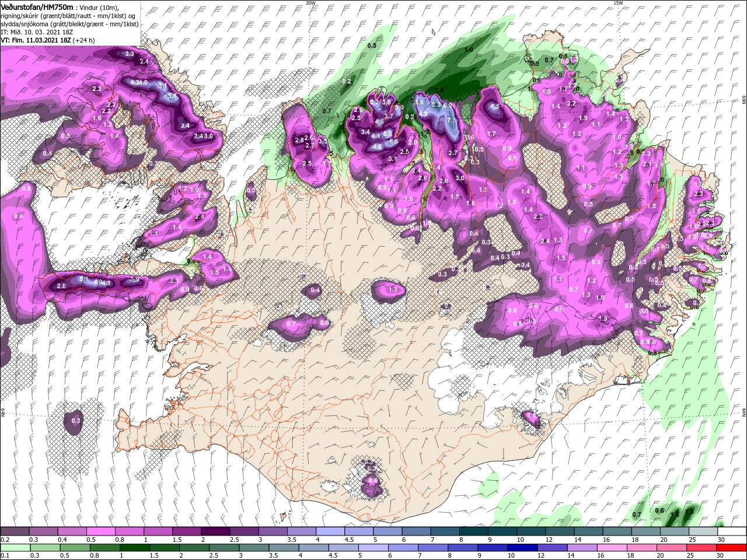747x560 pixels.
Task: Click the 5.8 value in the Westfjords
Action: click(172, 96)
